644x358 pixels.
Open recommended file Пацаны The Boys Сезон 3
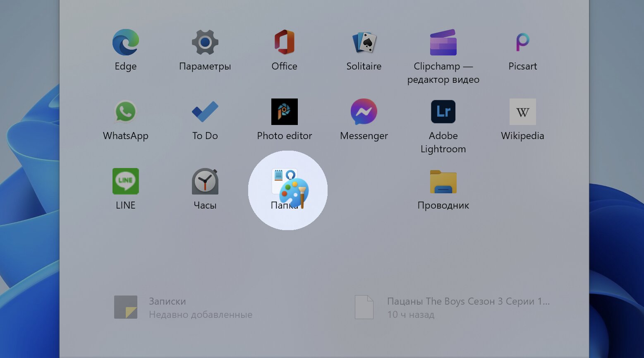[452, 308]
